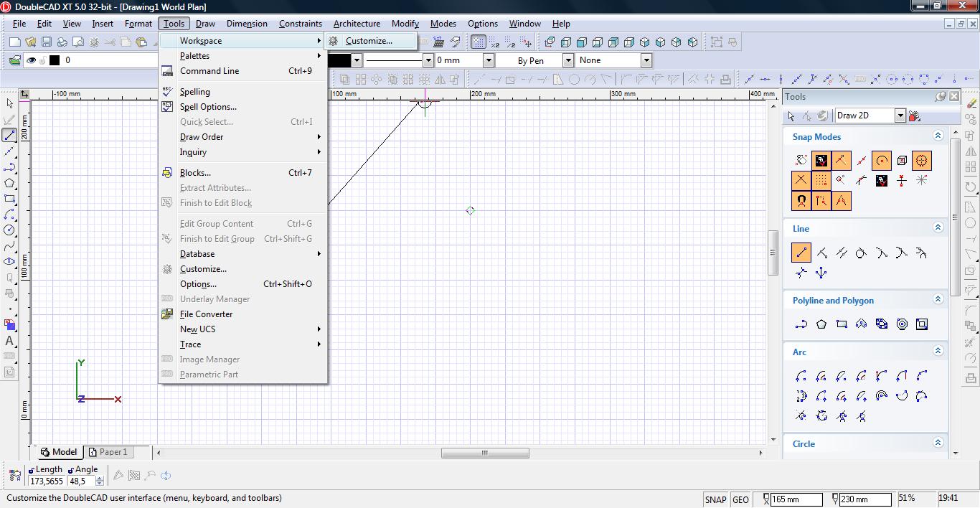Click the Print icon in top toolbar

(62, 42)
